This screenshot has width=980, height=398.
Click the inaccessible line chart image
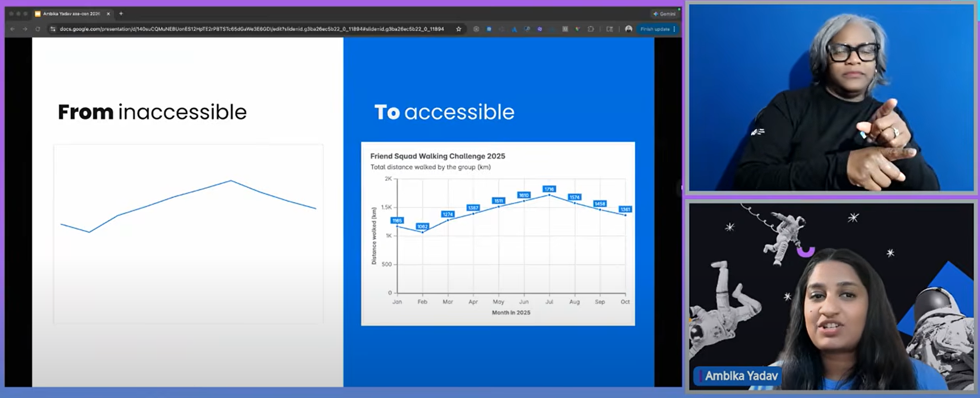(x=188, y=234)
